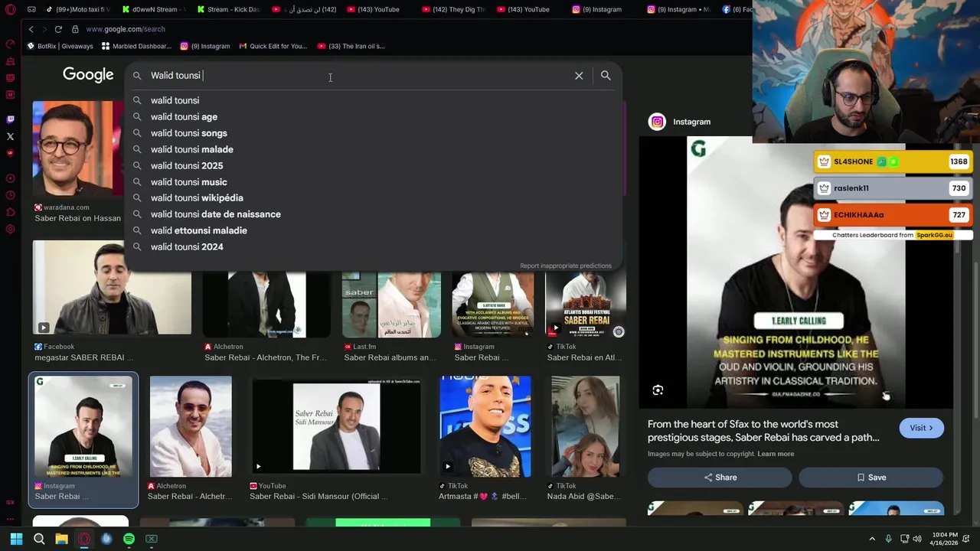
Task: Click the Opera GX taskbar icon
Action: point(84,539)
